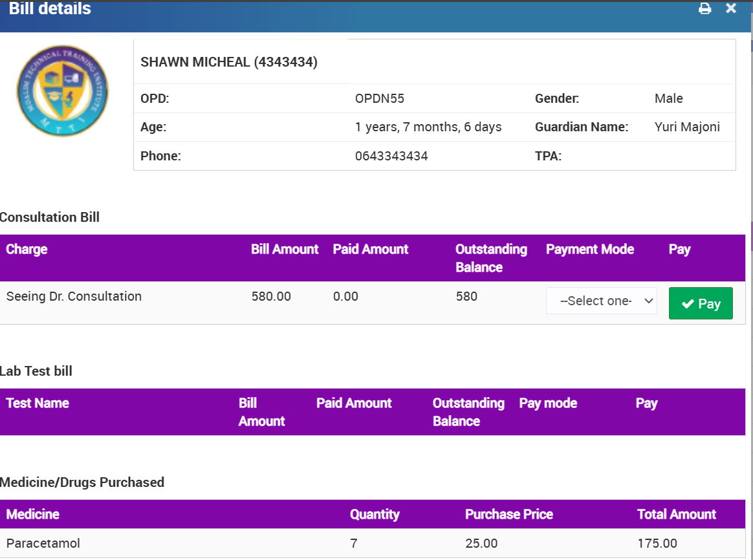Click the Seeing Dr. Consultation charge
The height and width of the screenshot is (560, 753).
(74, 297)
